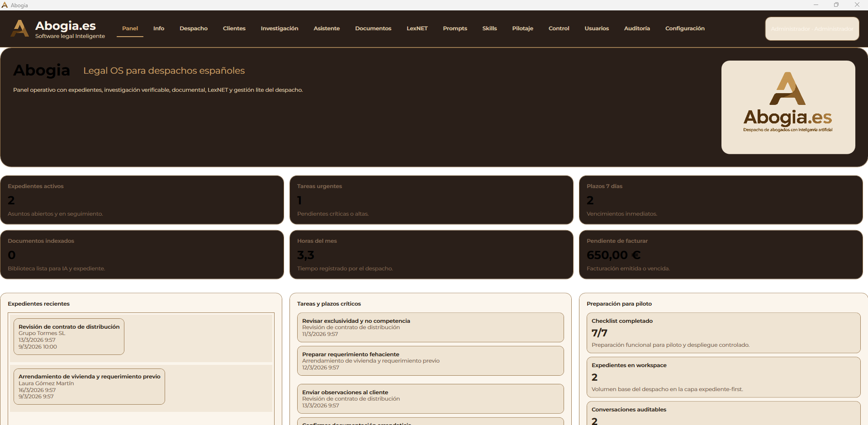Select the Auditoría tab

(636, 28)
